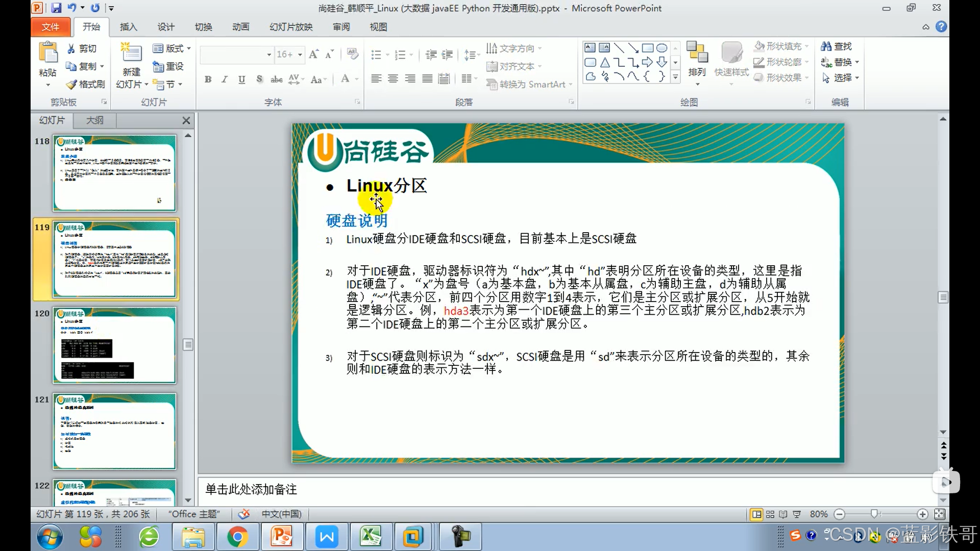This screenshot has height=551, width=980.
Task: Click the Center text alignment icon
Action: pyautogui.click(x=393, y=79)
